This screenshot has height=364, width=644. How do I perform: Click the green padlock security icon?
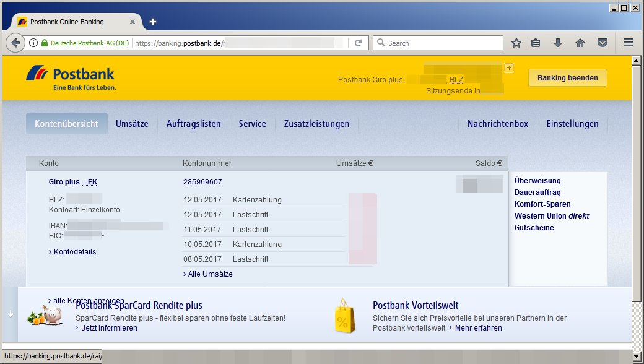(x=45, y=43)
